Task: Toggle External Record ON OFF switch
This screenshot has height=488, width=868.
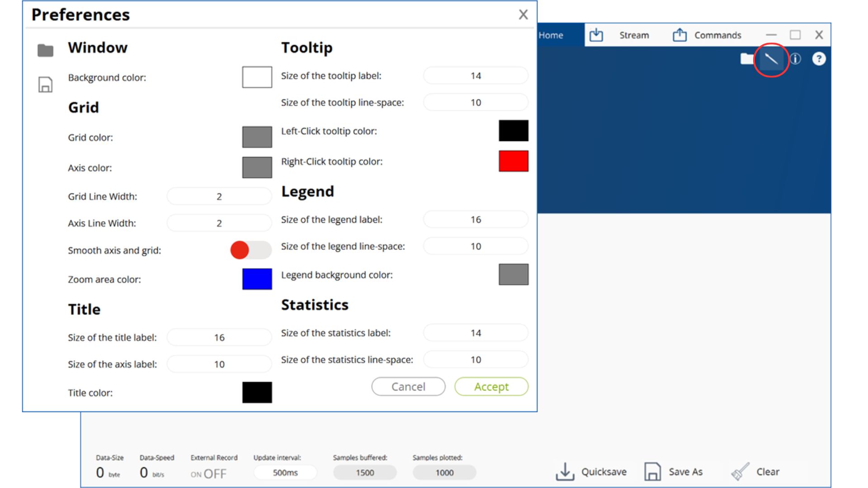Action: 208,474
